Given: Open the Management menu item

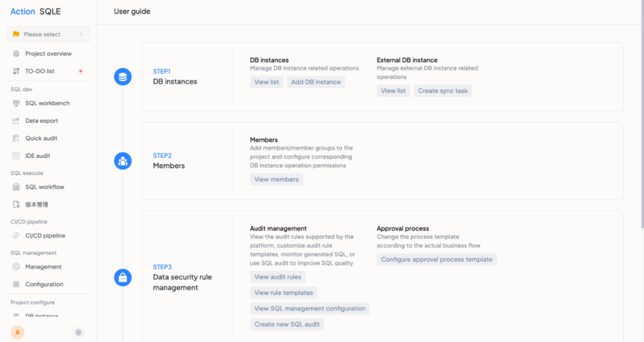Looking at the screenshot, I should (x=43, y=267).
